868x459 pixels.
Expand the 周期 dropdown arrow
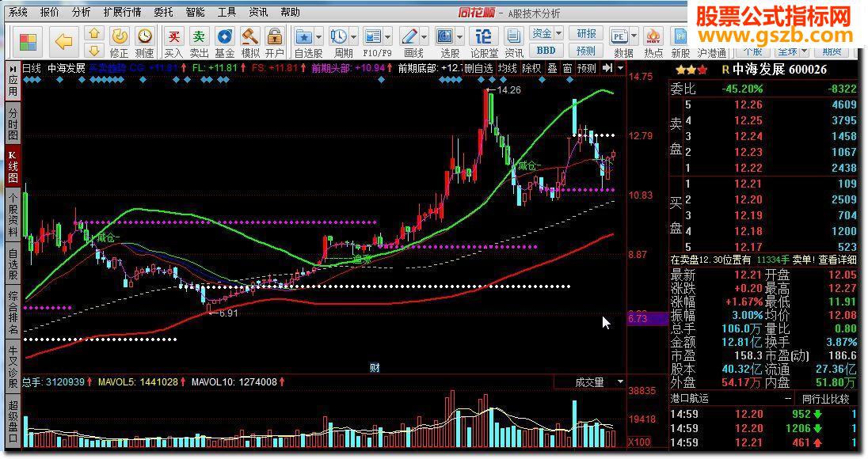click(354, 37)
